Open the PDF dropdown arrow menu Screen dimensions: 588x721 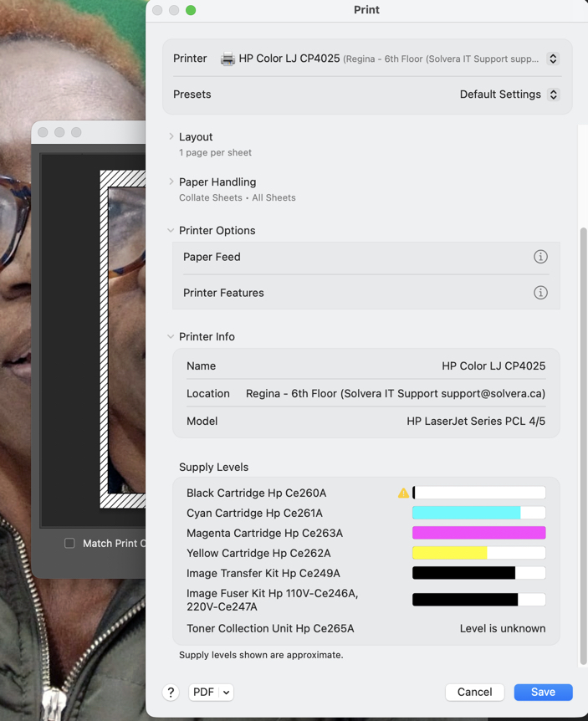[226, 692]
